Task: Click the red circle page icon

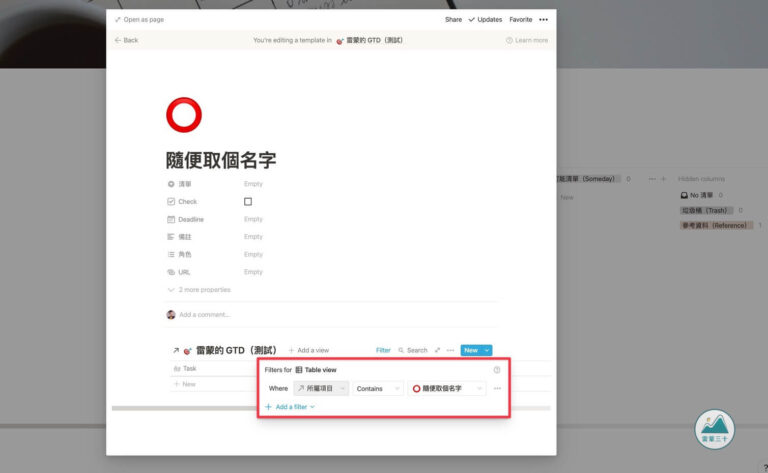Action: (184, 115)
